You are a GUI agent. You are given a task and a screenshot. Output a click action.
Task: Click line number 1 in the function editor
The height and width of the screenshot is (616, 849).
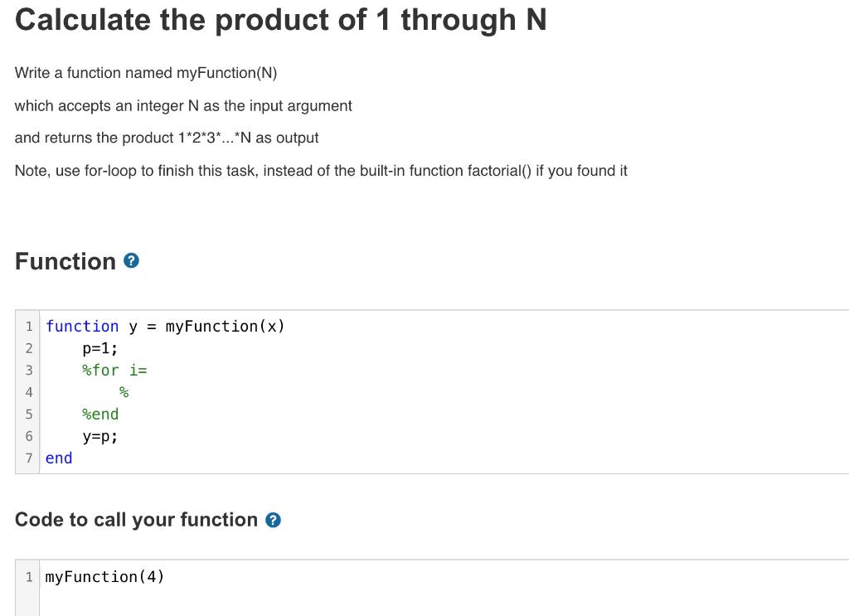[29, 326]
